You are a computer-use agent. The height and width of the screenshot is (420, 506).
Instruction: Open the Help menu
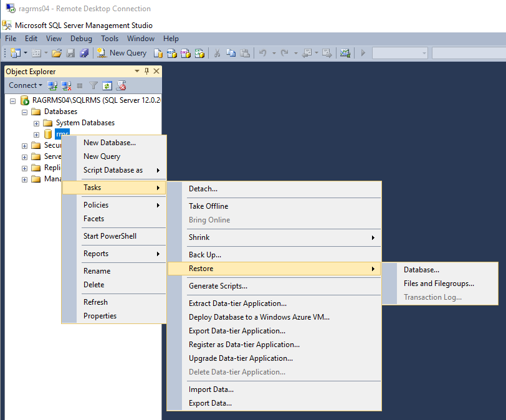[171, 39]
